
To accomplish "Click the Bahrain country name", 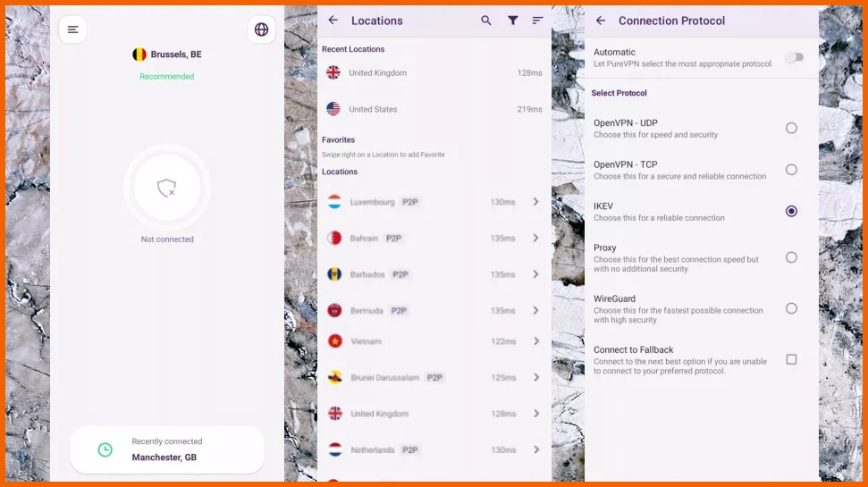I will pyautogui.click(x=364, y=238).
